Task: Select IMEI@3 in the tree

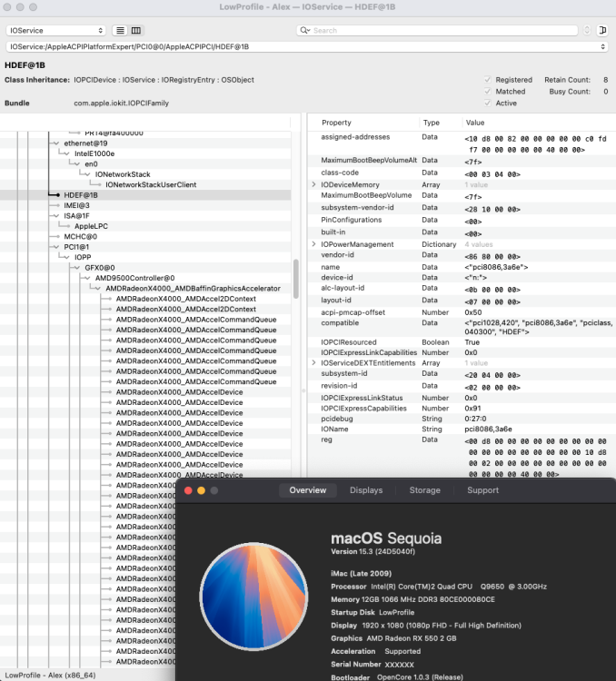Action: (76, 205)
